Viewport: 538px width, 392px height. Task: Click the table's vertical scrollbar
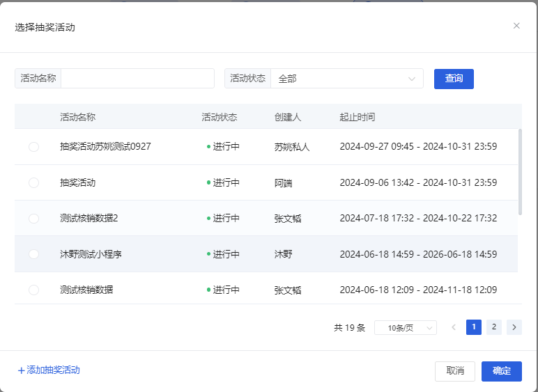[520, 172]
